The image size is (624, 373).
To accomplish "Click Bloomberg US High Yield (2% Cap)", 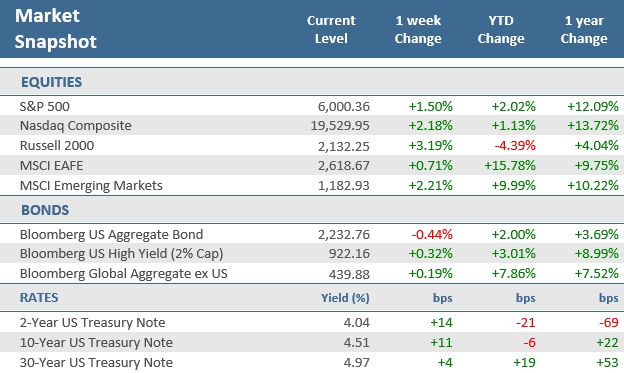I will click(x=121, y=254).
